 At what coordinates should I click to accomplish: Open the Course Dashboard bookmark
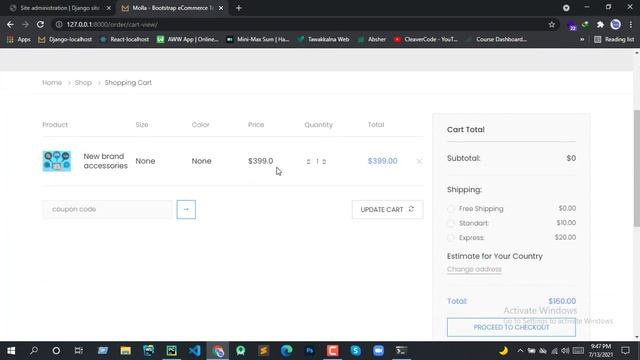[496, 40]
